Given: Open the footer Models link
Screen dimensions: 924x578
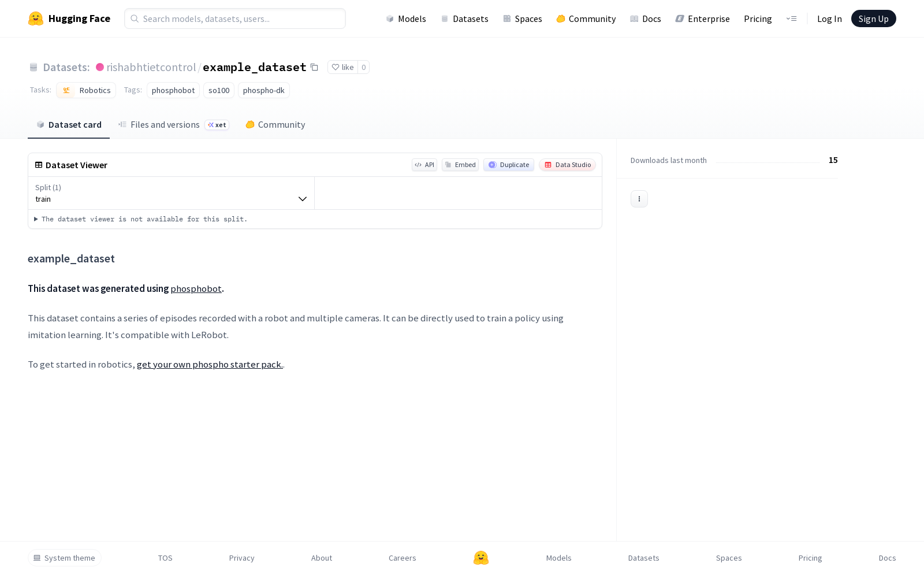Looking at the screenshot, I should [x=559, y=558].
